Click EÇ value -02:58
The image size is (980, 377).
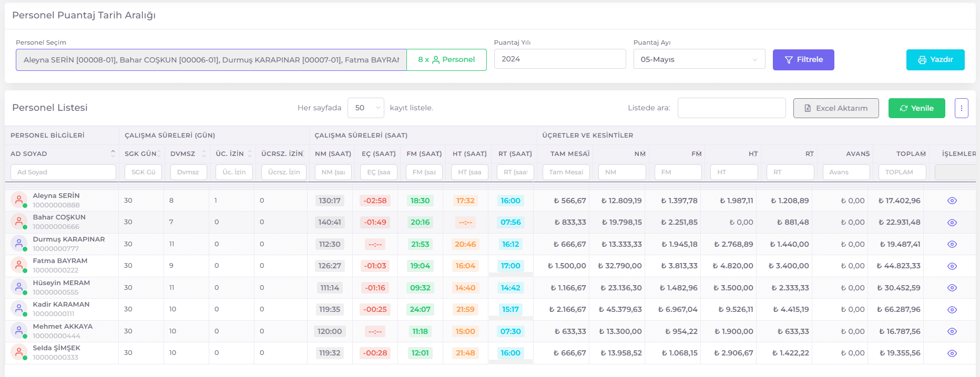click(375, 201)
